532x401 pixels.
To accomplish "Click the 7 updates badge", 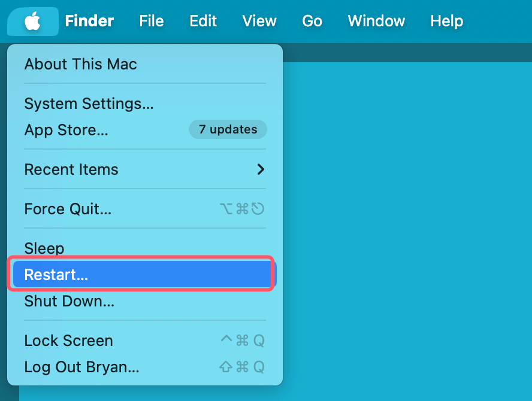I will [228, 129].
